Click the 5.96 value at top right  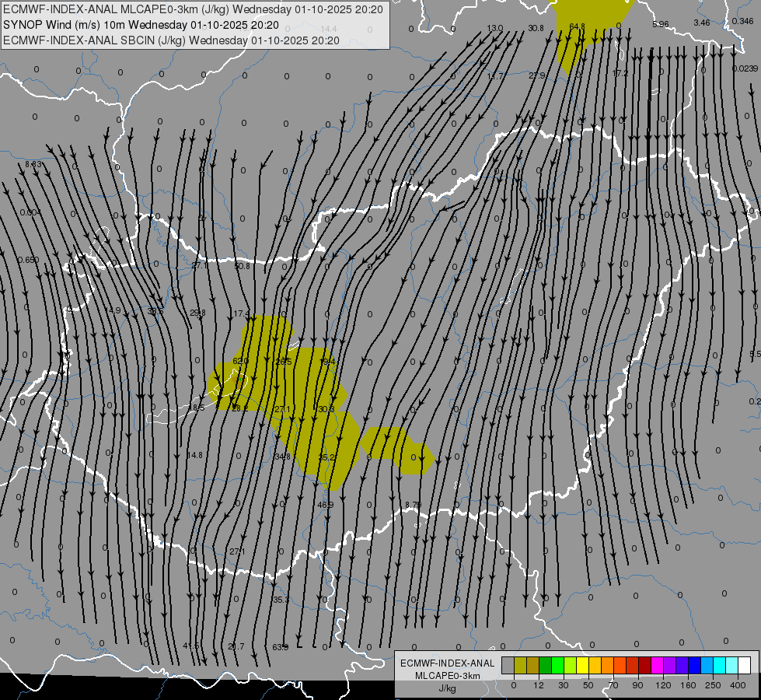click(x=660, y=24)
